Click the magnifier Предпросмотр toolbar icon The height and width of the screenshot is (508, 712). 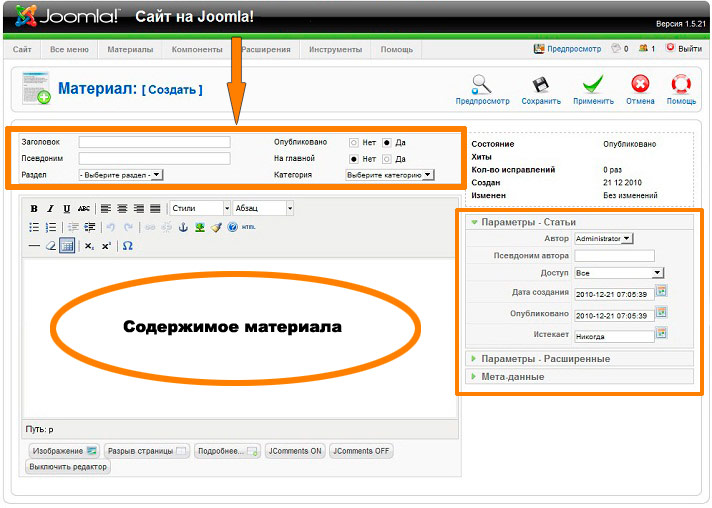click(x=482, y=85)
